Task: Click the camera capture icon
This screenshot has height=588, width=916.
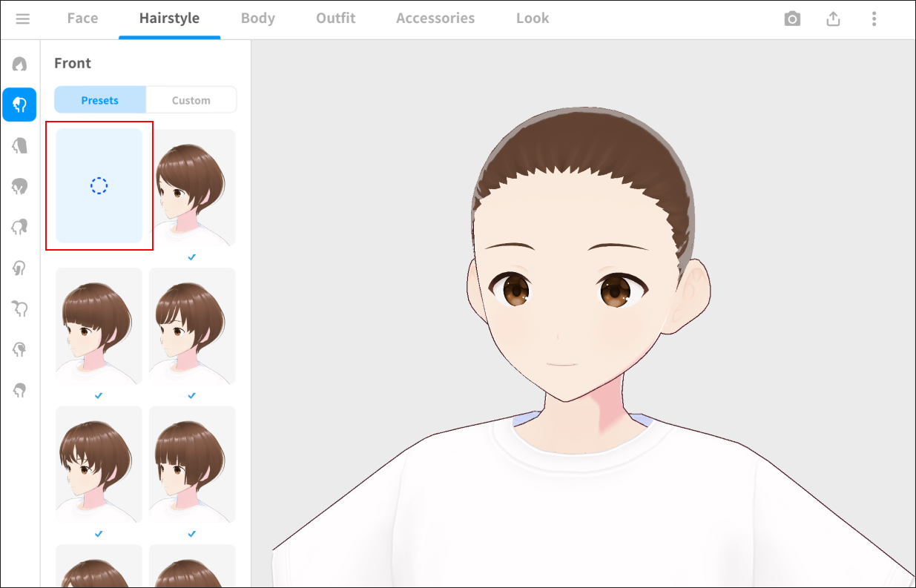Action: [x=792, y=19]
